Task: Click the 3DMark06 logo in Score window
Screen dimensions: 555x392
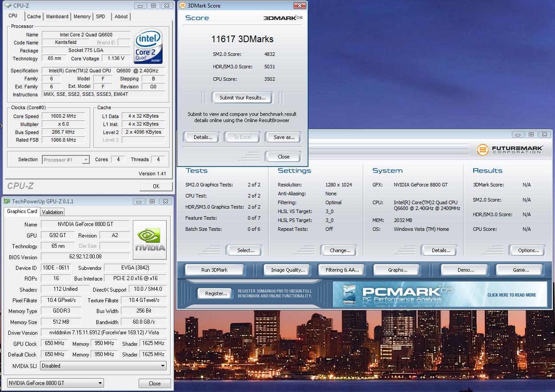Action: coord(283,18)
